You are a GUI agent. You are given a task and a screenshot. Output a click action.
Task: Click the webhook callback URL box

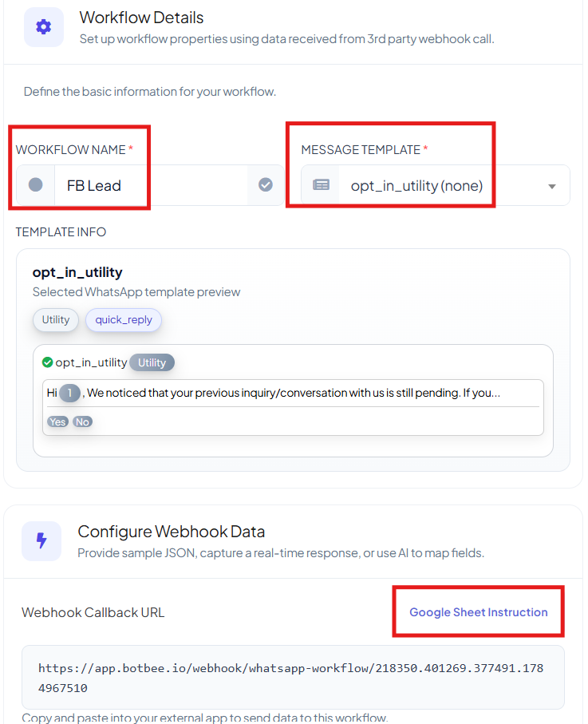(293, 678)
